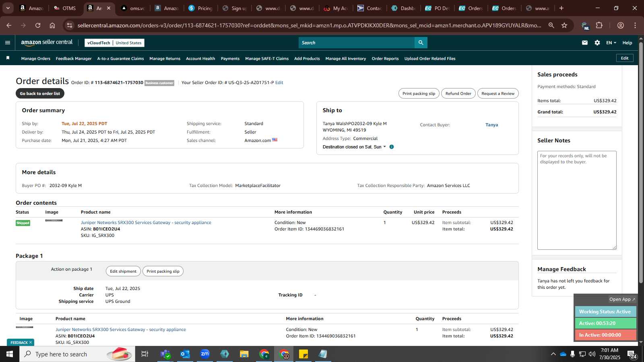Click Request a Review button
644x362 pixels.
pyautogui.click(x=498, y=94)
